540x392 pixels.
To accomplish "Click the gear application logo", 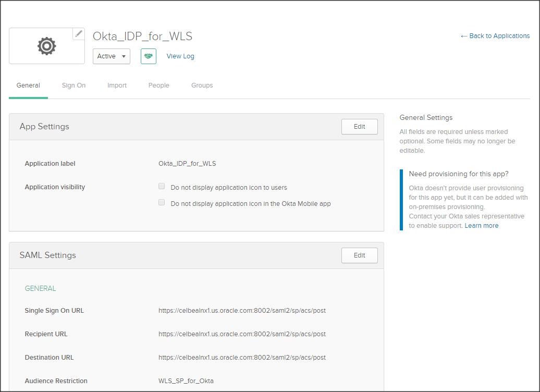I will click(46, 46).
